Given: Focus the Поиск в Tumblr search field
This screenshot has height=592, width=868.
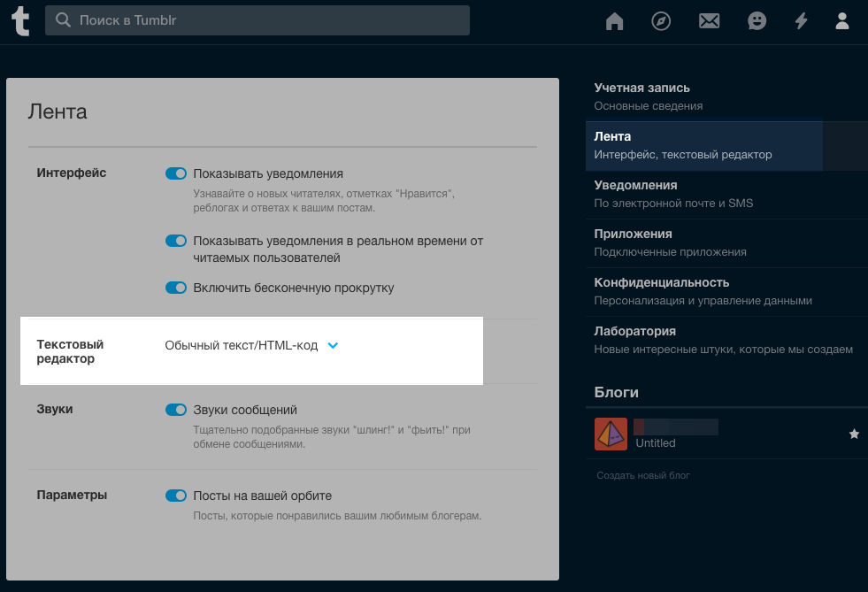Looking at the screenshot, I should (257, 20).
